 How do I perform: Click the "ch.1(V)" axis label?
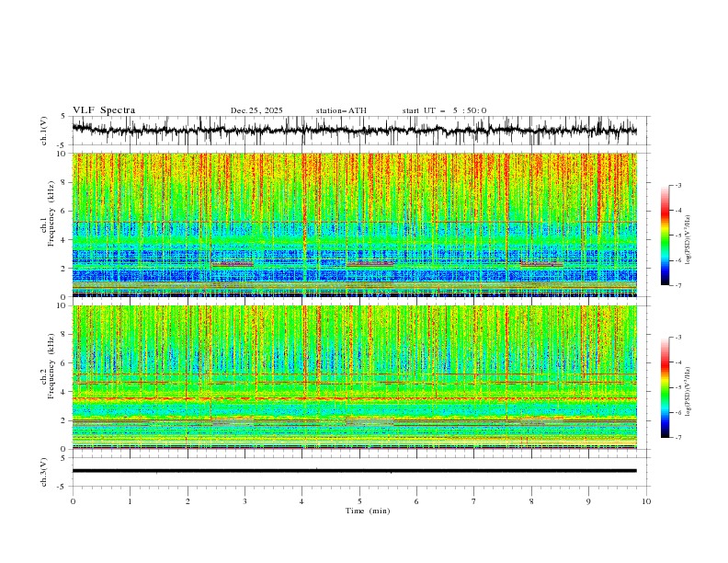[44, 131]
